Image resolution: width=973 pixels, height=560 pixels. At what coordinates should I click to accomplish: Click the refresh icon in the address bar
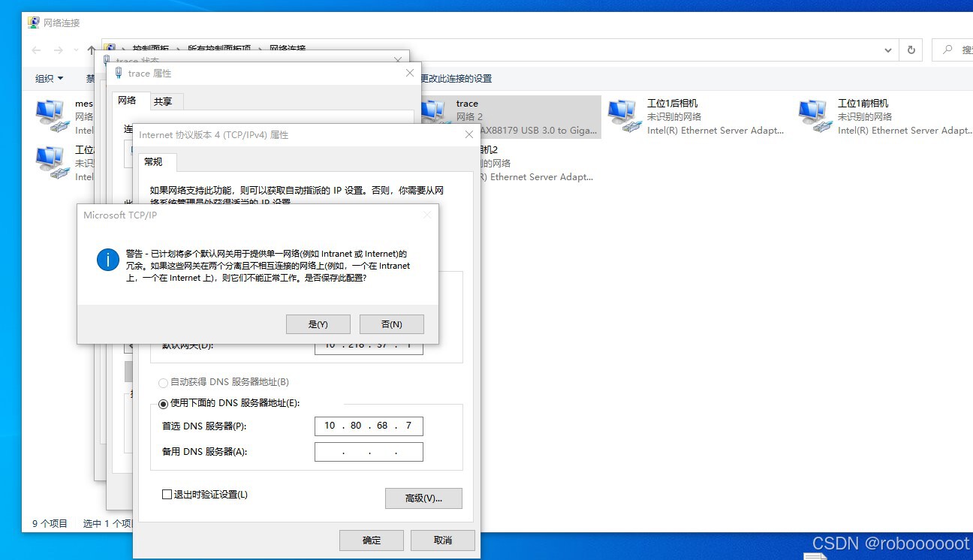pyautogui.click(x=911, y=50)
